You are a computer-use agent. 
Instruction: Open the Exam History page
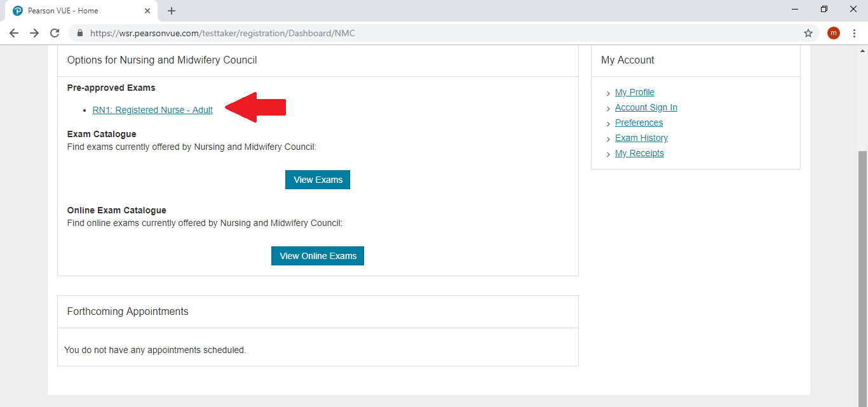pos(641,138)
